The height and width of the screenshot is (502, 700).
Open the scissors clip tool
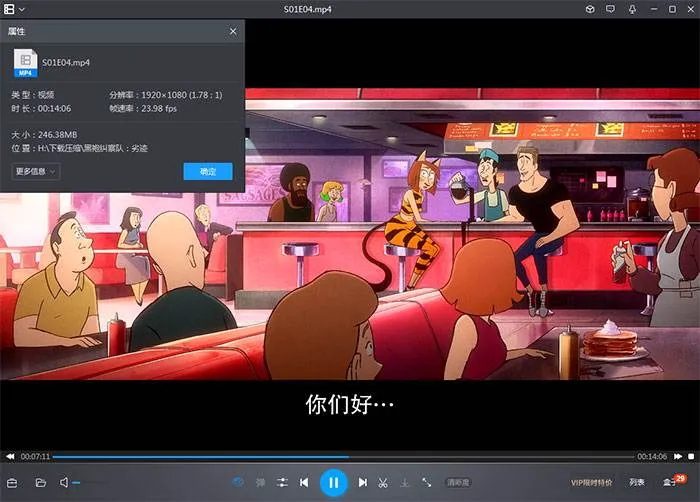pyautogui.click(x=383, y=482)
